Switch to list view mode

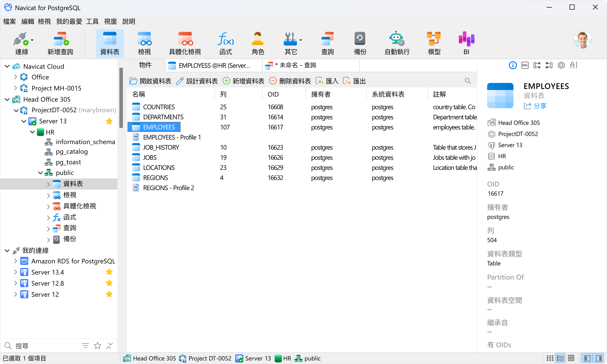(x=560, y=358)
